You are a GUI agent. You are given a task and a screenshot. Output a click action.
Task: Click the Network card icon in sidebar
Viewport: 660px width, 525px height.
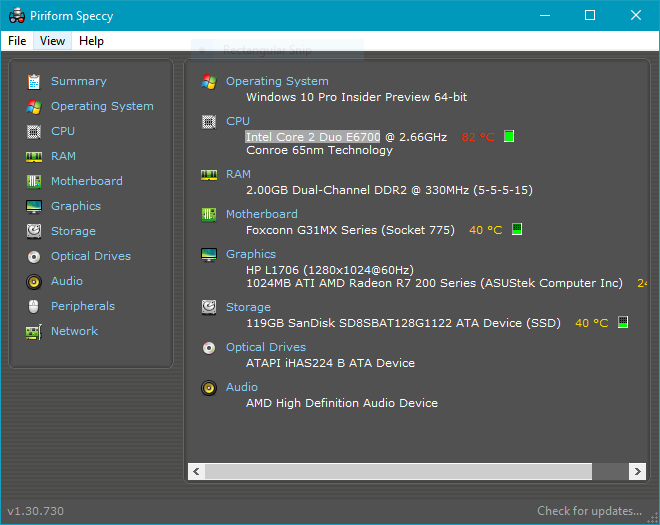(34, 332)
